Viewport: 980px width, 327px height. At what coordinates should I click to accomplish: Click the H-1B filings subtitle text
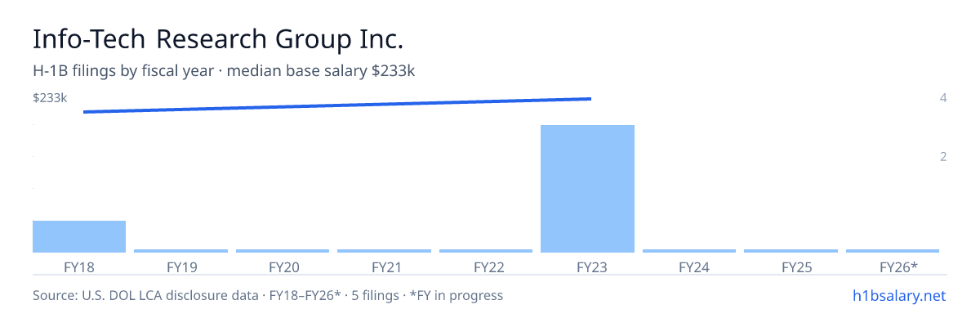(x=224, y=71)
